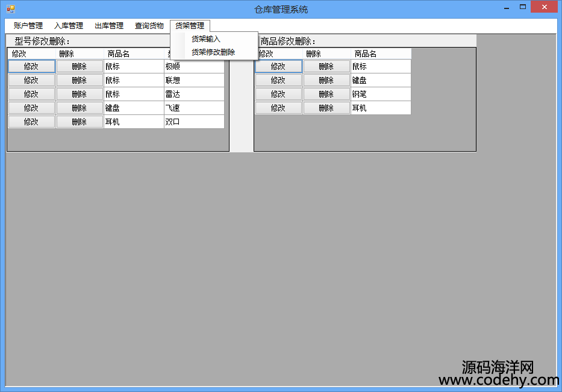
Task: Select 鼠标 cell in 商品 table
Action: (x=381, y=66)
